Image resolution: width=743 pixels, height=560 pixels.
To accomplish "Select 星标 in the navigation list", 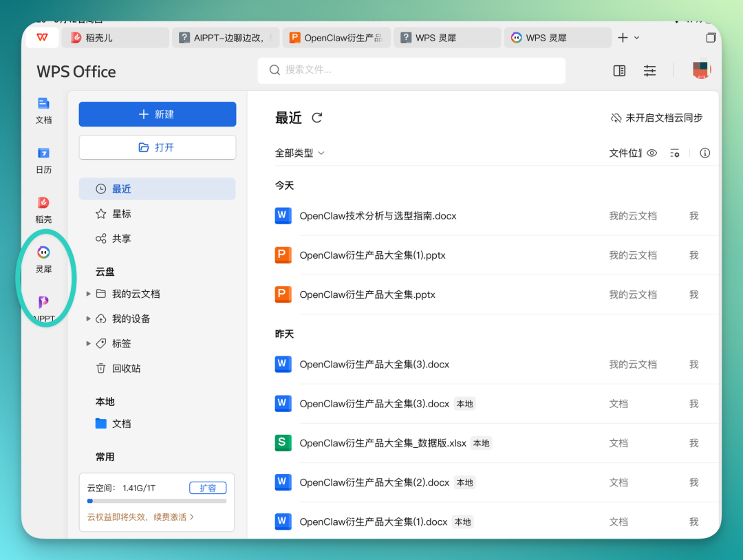I will [158, 214].
